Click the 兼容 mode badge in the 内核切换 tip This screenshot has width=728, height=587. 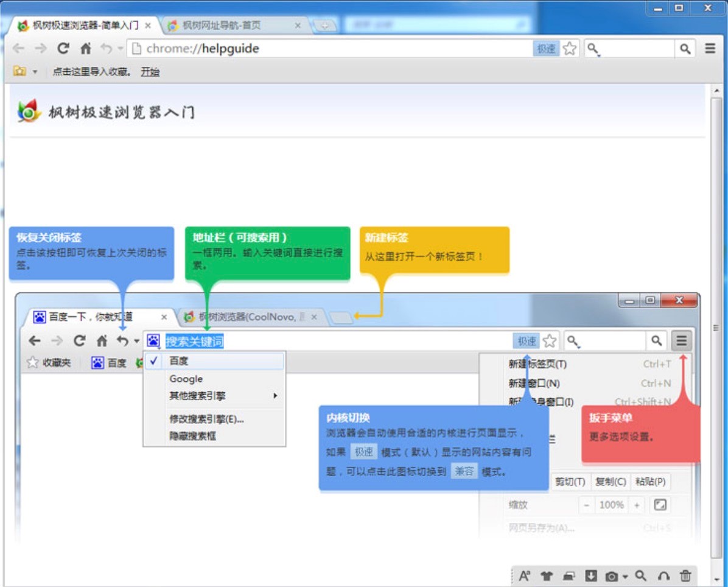coord(464,471)
